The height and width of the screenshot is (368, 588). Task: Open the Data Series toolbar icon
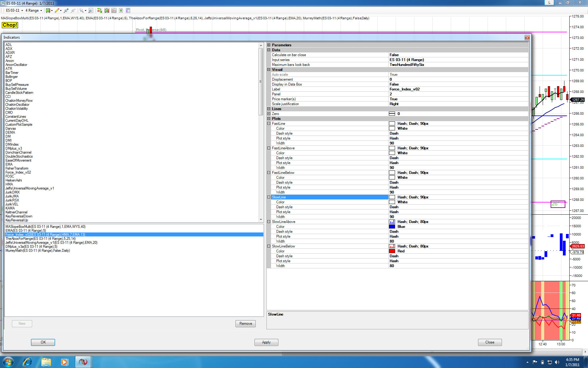coord(107,10)
